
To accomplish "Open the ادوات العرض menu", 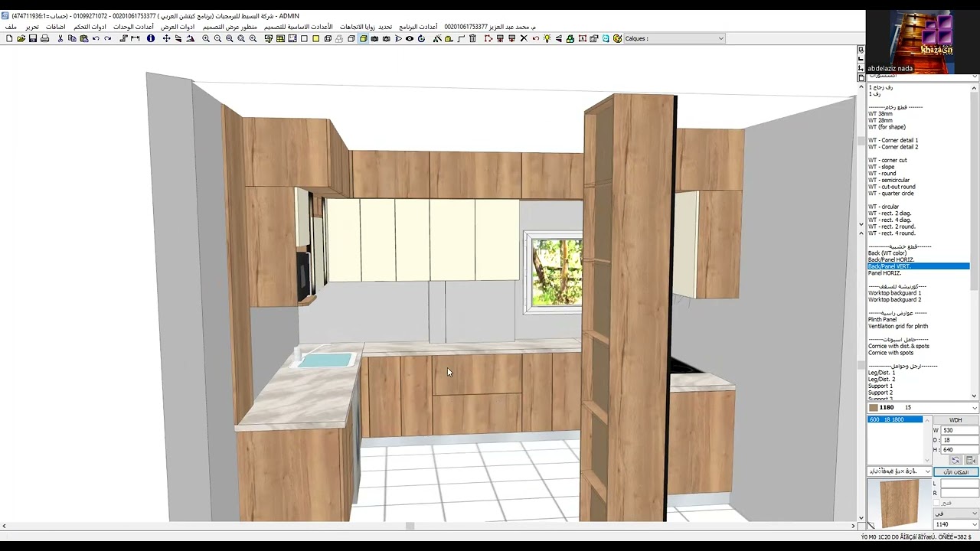I will tap(177, 27).
